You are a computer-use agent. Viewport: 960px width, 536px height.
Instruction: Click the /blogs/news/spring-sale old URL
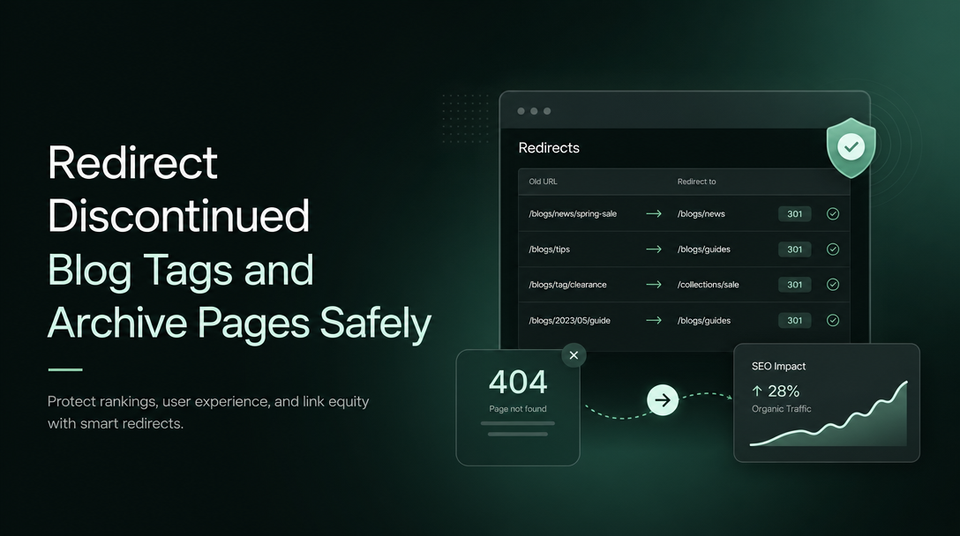(573, 214)
